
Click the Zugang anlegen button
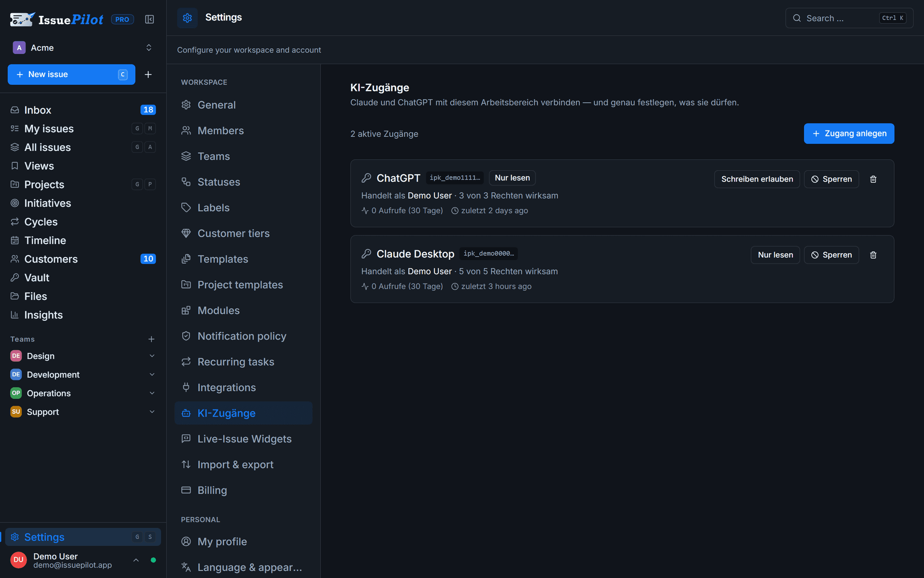849,133
